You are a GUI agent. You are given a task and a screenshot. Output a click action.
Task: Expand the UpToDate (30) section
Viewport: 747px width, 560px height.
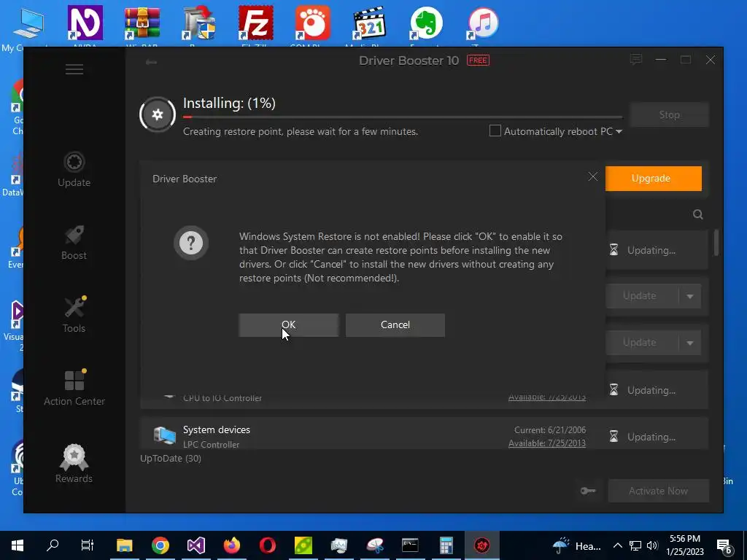pyautogui.click(x=171, y=458)
